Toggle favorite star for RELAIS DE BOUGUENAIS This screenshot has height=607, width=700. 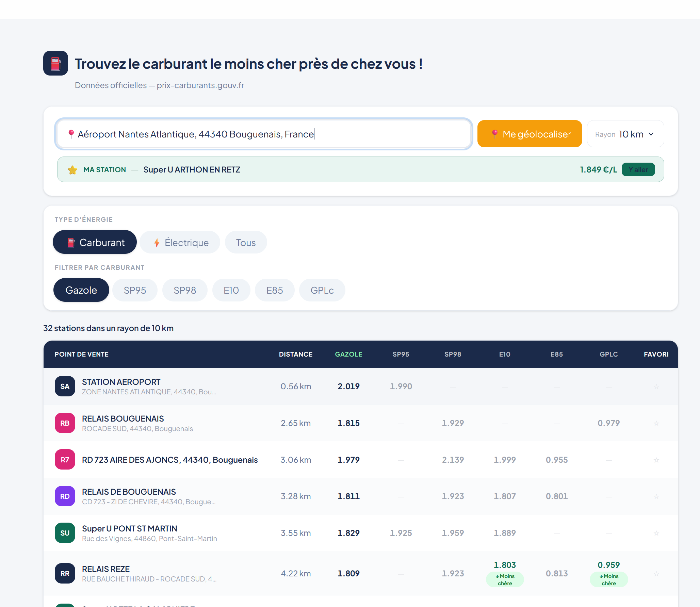point(656,496)
